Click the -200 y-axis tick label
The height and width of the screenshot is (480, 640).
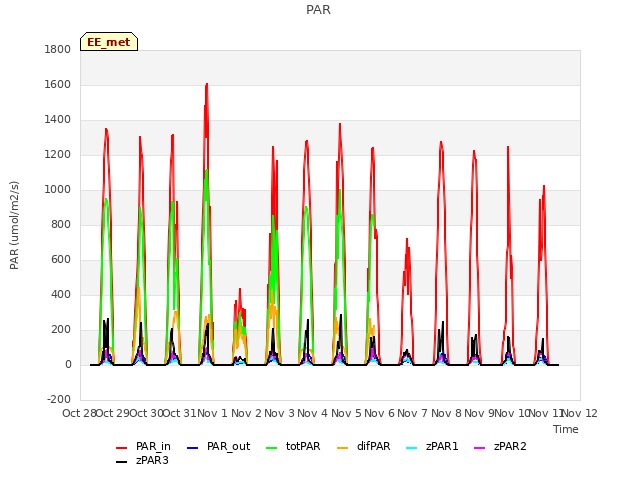[59, 400]
